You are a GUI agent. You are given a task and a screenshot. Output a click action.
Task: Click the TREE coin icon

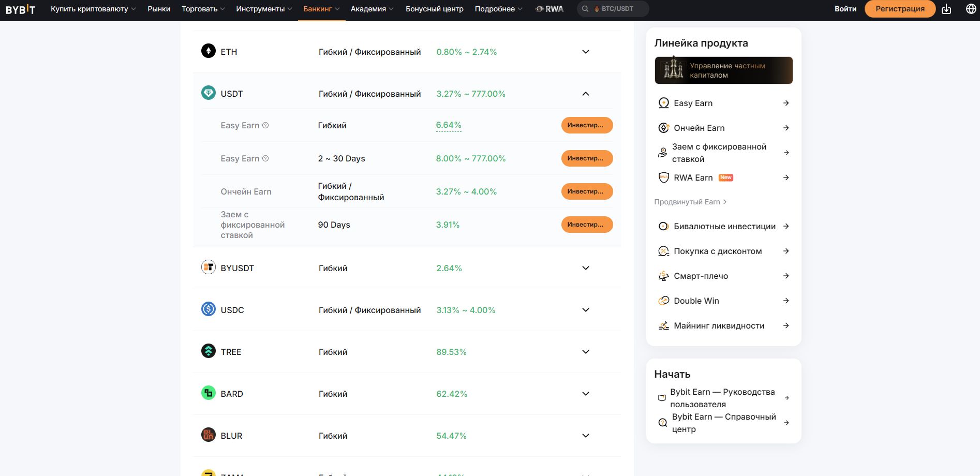point(209,351)
